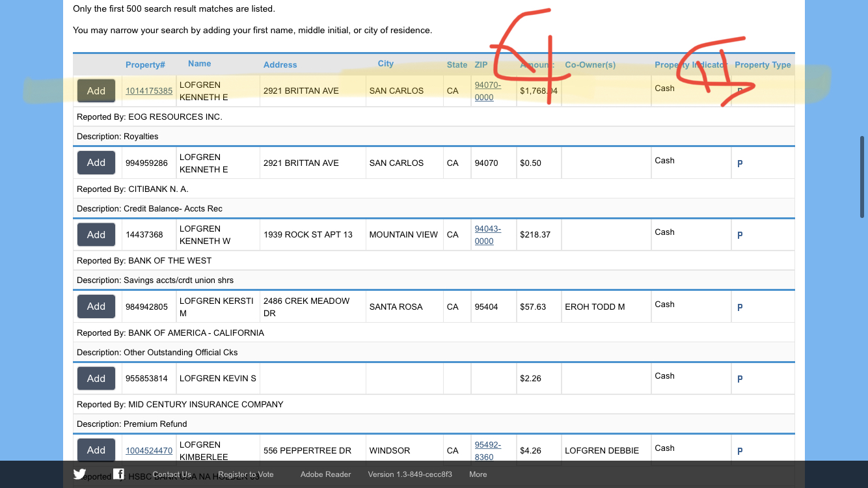This screenshot has width=868, height=488.
Task: Click name LOFGREN KENNETH W
Action: tap(204, 235)
